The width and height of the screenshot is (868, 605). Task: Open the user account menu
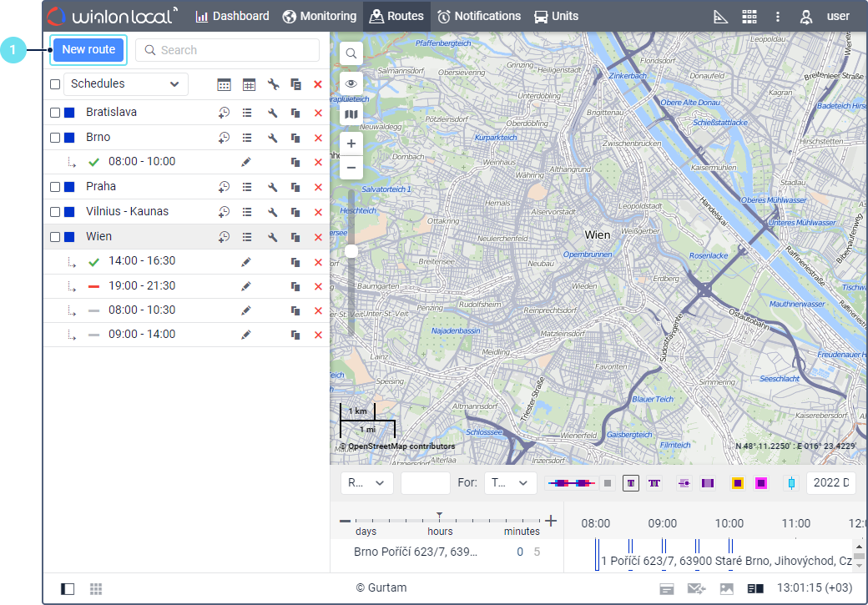tap(825, 16)
